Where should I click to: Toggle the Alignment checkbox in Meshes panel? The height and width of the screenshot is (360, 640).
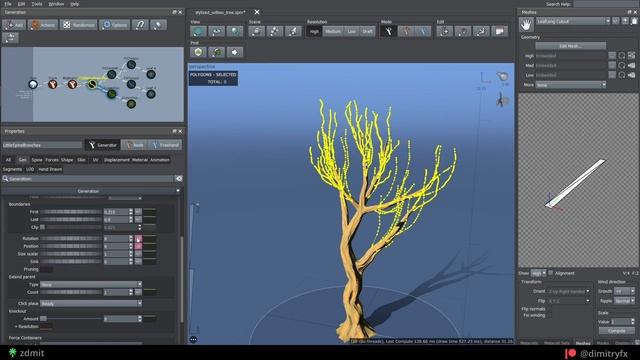click(551, 273)
